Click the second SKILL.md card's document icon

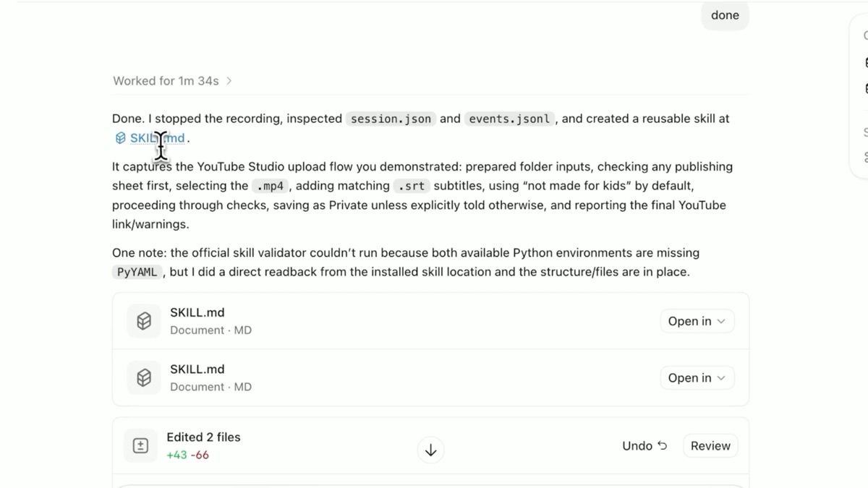point(144,377)
